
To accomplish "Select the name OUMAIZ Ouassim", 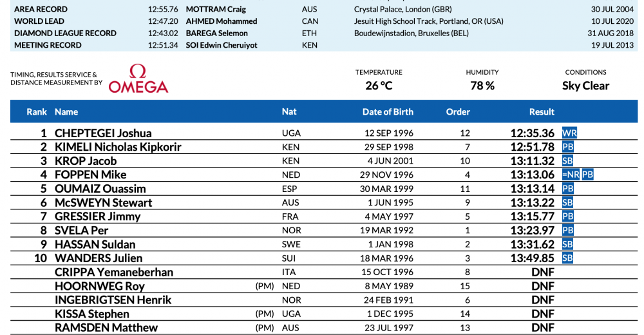I will [100, 189].
